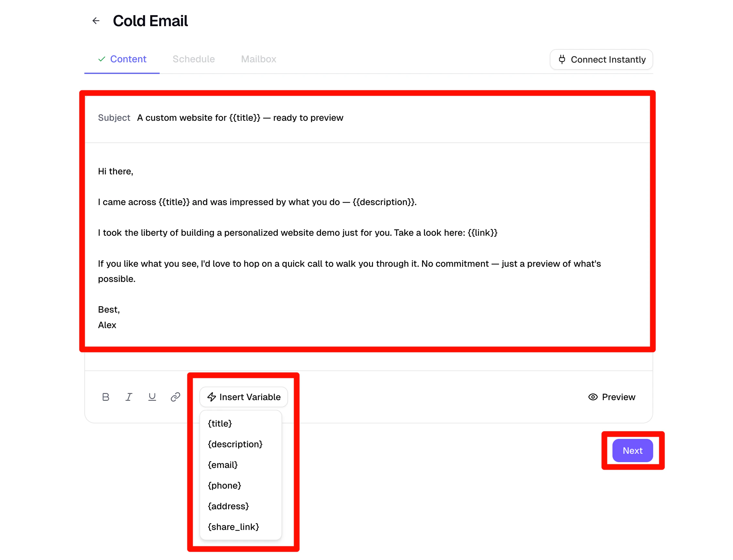Apply italic formatting
733x560 pixels.
pos(129,397)
